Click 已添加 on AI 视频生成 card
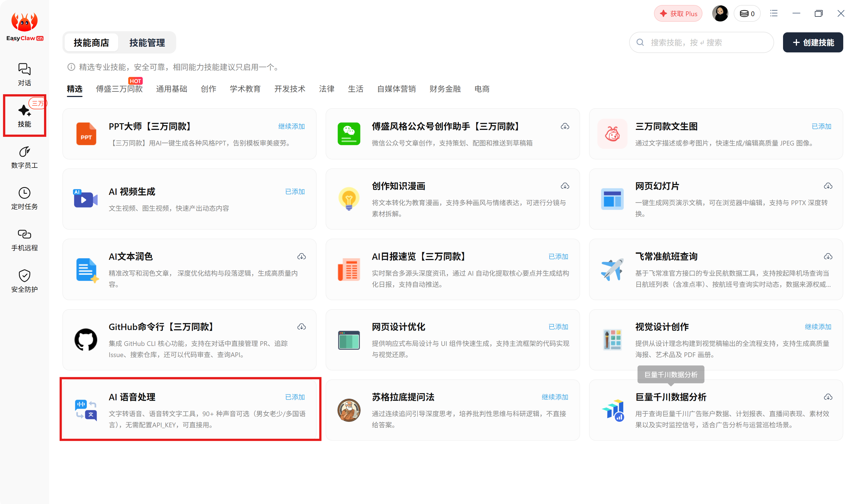The height and width of the screenshot is (504, 853). [x=295, y=192]
